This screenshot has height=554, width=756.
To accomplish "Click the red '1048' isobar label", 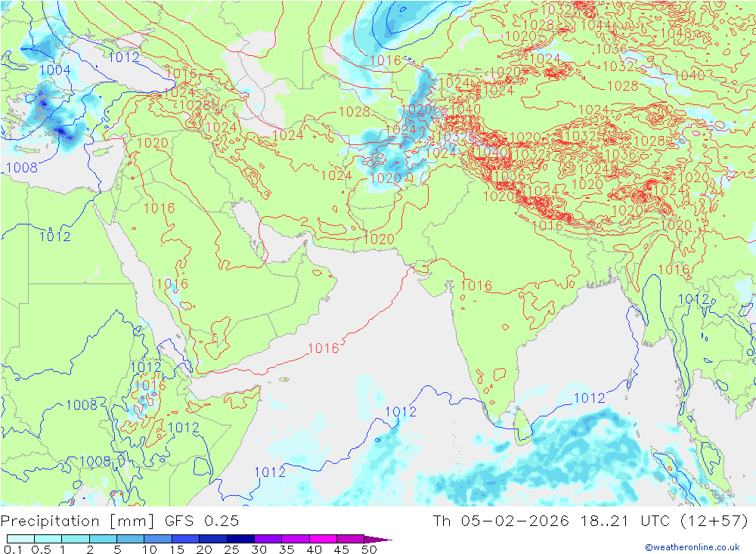I will coord(675,32).
